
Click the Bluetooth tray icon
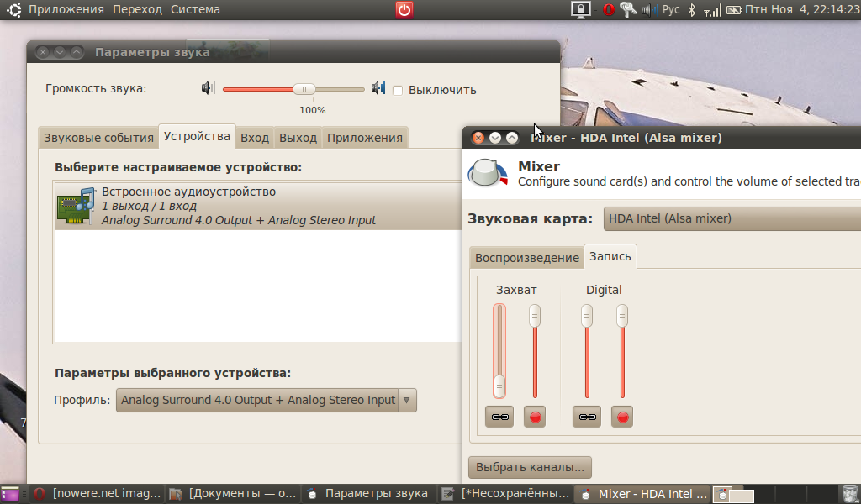(692, 10)
